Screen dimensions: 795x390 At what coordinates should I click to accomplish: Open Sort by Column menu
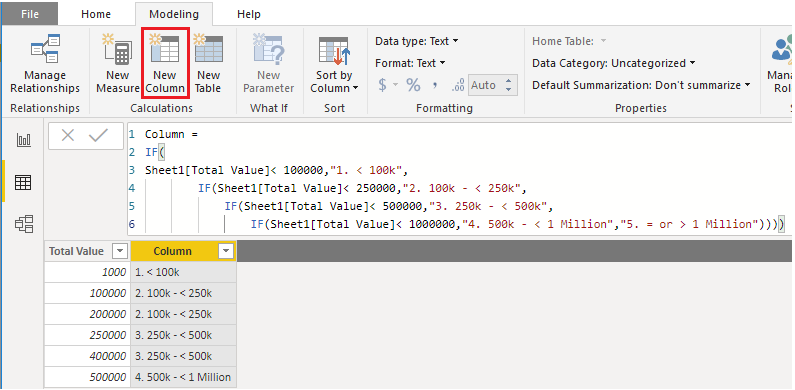point(334,64)
